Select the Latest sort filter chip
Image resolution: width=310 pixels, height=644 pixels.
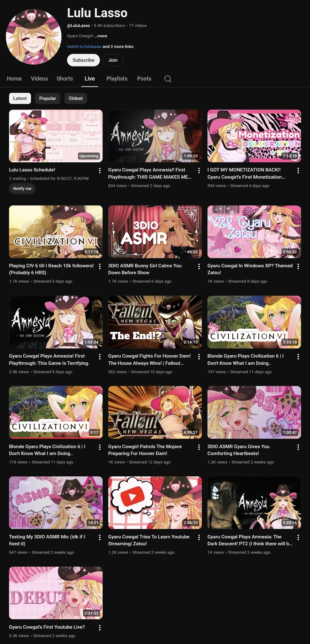click(20, 98)
